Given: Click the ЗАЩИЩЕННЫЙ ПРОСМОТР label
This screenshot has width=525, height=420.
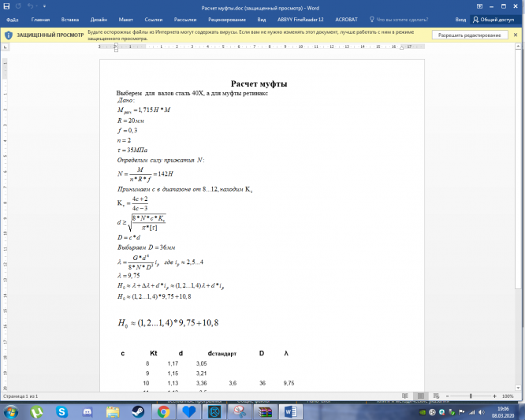Looking at the screenshot, I should pyautogui.click(x=50, y=35).
